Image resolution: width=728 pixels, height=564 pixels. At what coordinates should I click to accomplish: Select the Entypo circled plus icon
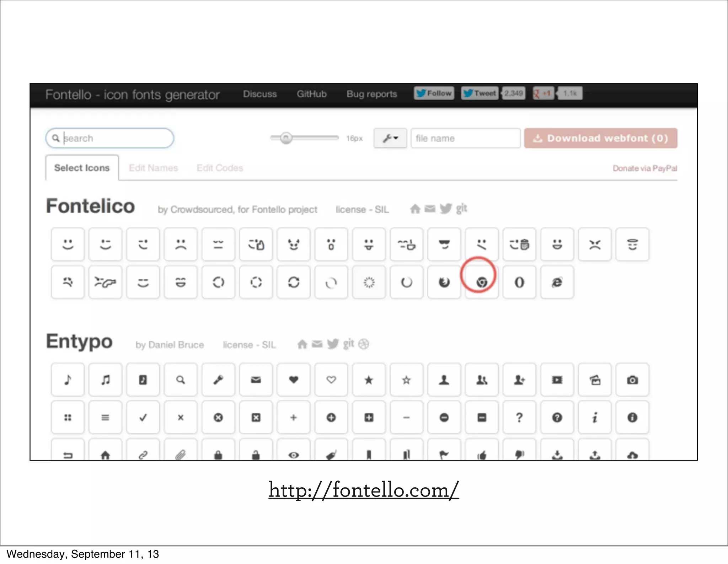click(331, 418)
